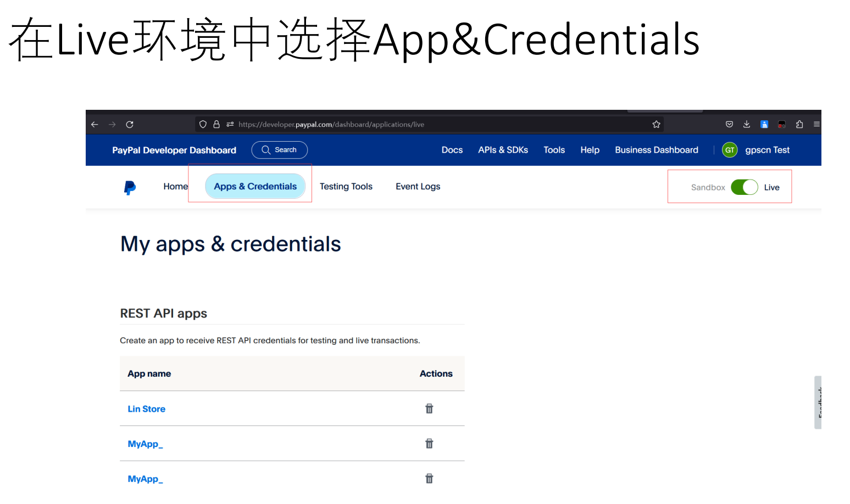Open the gpscn Test account menu

pos(767,150)
